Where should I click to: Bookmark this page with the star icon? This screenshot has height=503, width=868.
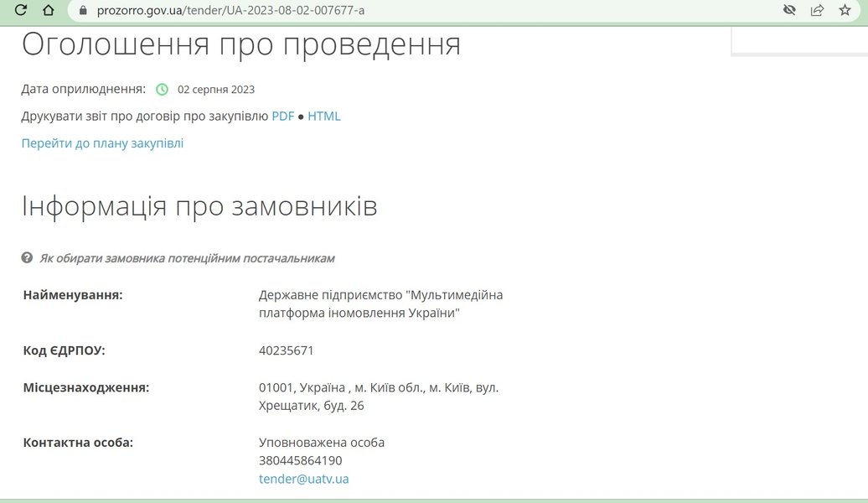tap(845, 11)
